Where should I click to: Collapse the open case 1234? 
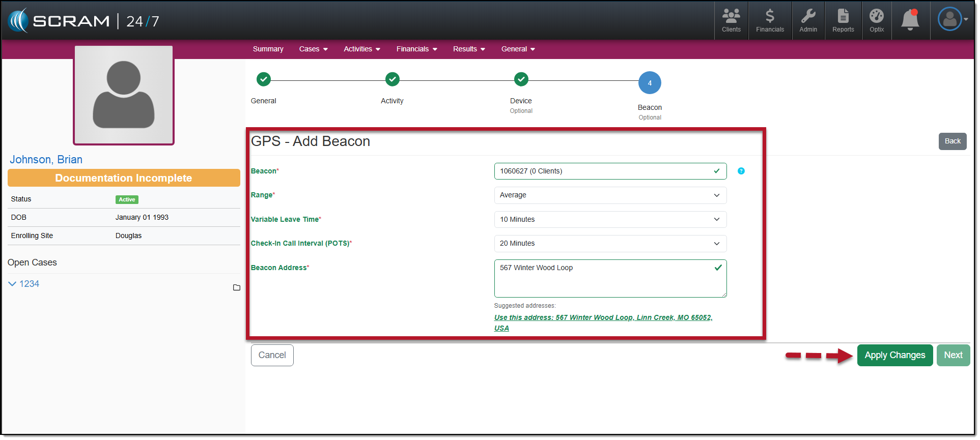13,284
